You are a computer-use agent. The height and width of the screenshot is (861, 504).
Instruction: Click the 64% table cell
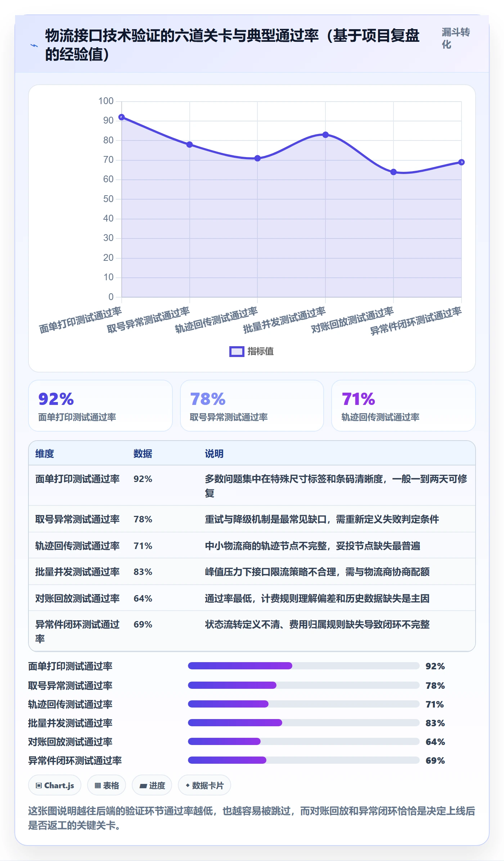(x=143, y=598)
